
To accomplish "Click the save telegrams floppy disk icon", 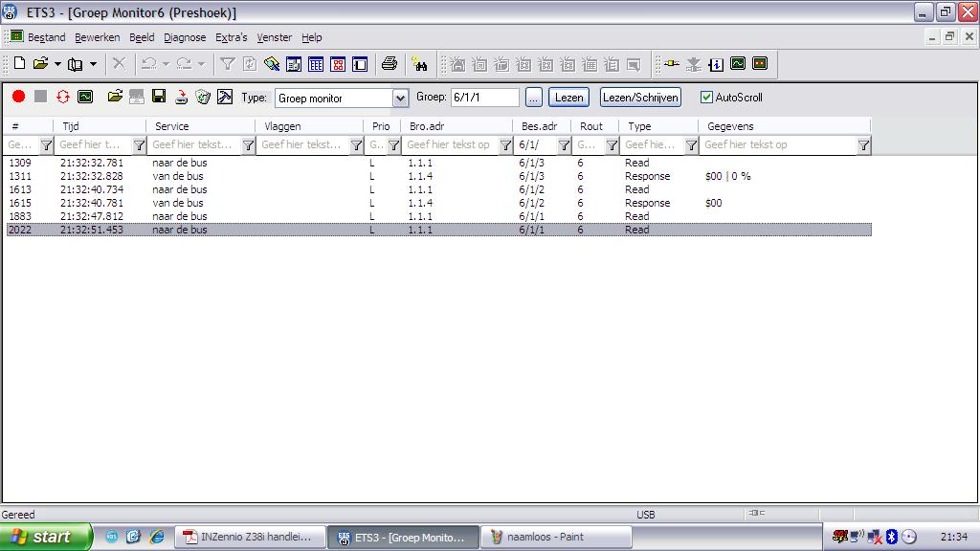I will point(159,97).
